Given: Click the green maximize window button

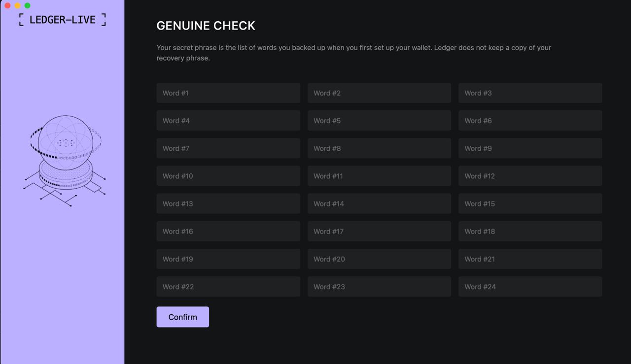Looking at the screenshot, I should [28, 5].
